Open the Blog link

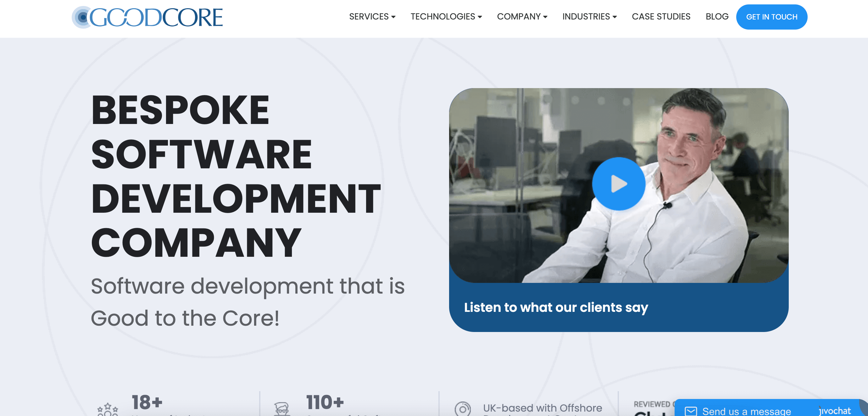tap(717, 16)
